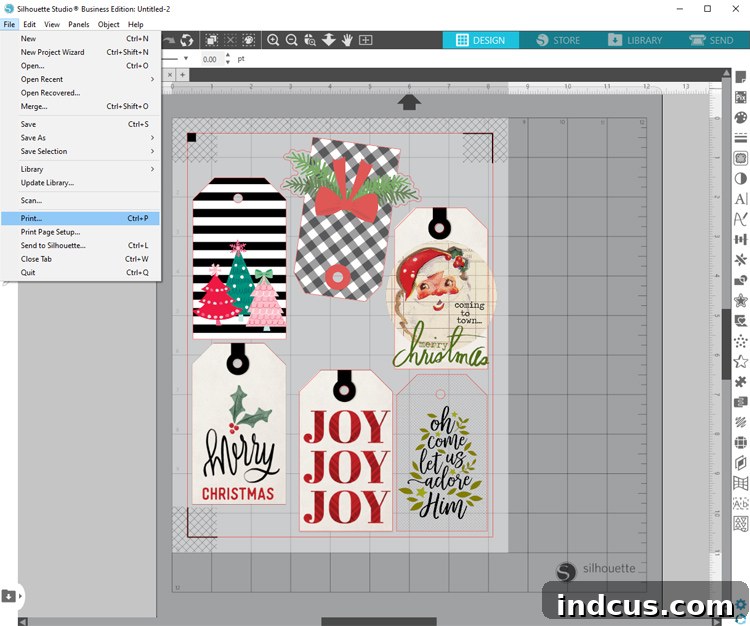Open the Align panel icon
Screen dimensions: 750x626
pyautogui.click(x=740, y=240)
